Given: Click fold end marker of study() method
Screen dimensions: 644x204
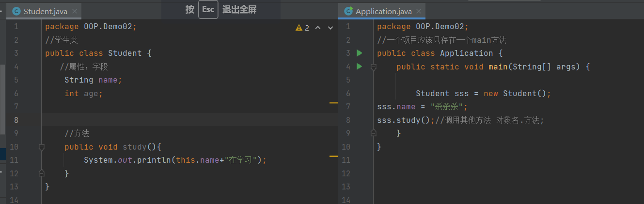Looking at the screenshot, I should [x=42, y=172].
